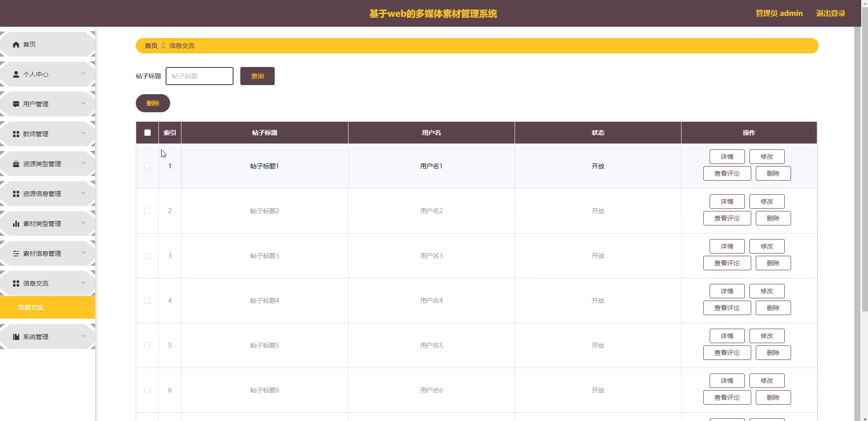Check the checkbox for row 帖子标题5

(x=148, y=345)
